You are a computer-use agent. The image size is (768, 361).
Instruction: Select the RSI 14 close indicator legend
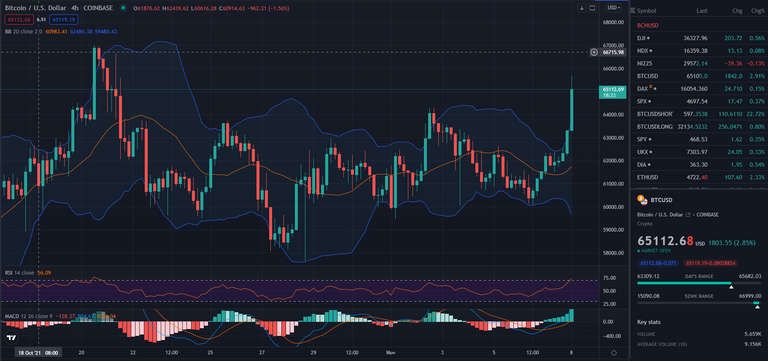[x=19, y=272]
